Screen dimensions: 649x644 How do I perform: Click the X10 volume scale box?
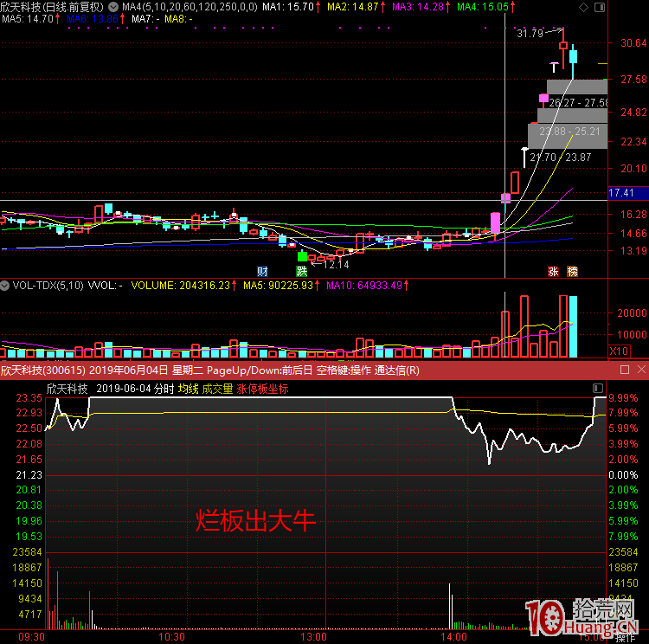point(619,351)
